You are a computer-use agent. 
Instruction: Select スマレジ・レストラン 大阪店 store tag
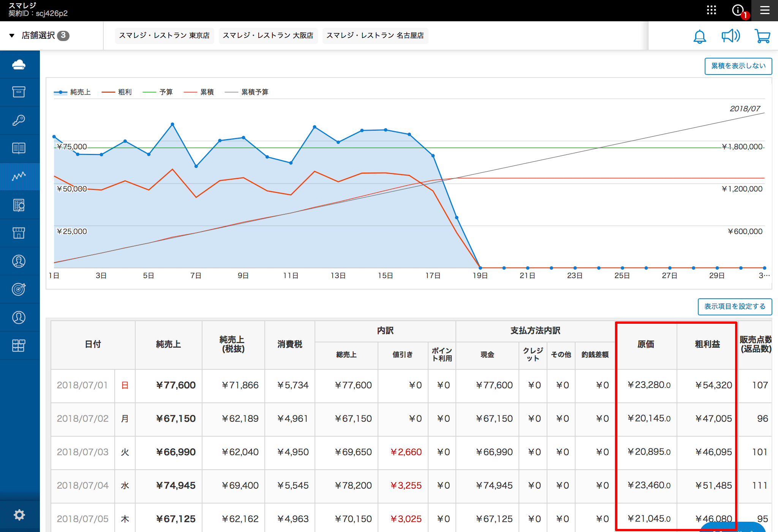268,35
